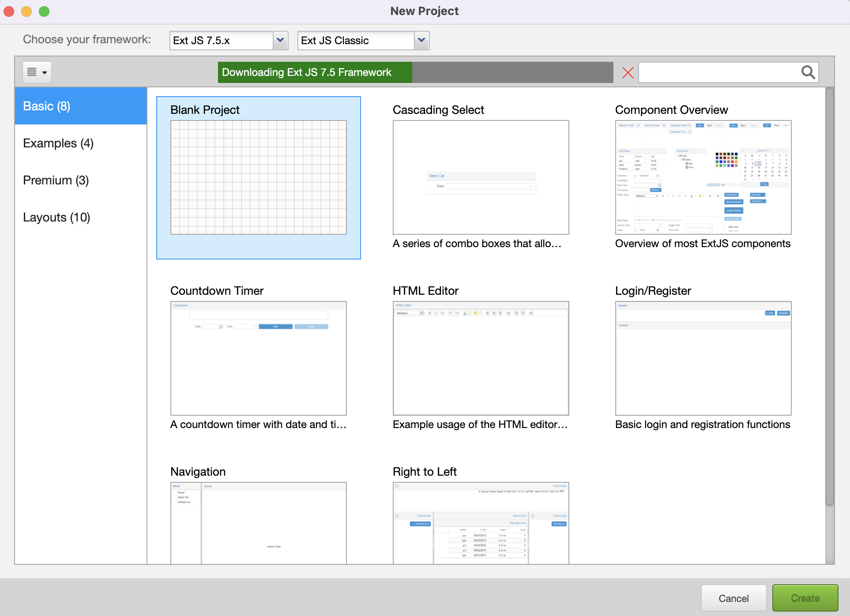Click 'A series of combo boxes' description
This screenshot has height=616, width=850.
(477, 244)
